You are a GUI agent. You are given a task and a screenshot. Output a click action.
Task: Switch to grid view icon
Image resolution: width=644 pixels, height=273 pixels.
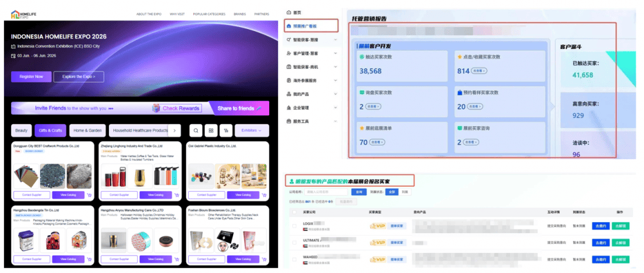211,131
